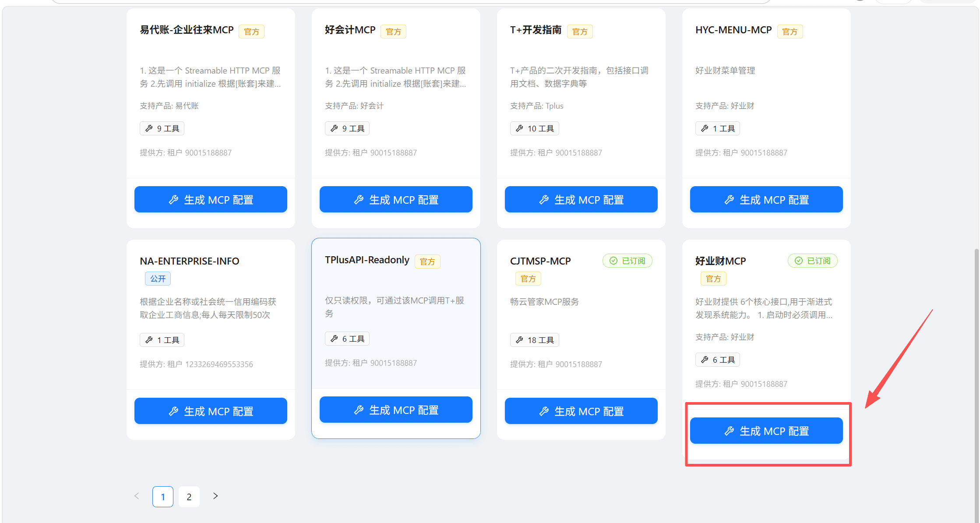Click 已订阅 status on CJTMSP-MCP

[627, 261]
